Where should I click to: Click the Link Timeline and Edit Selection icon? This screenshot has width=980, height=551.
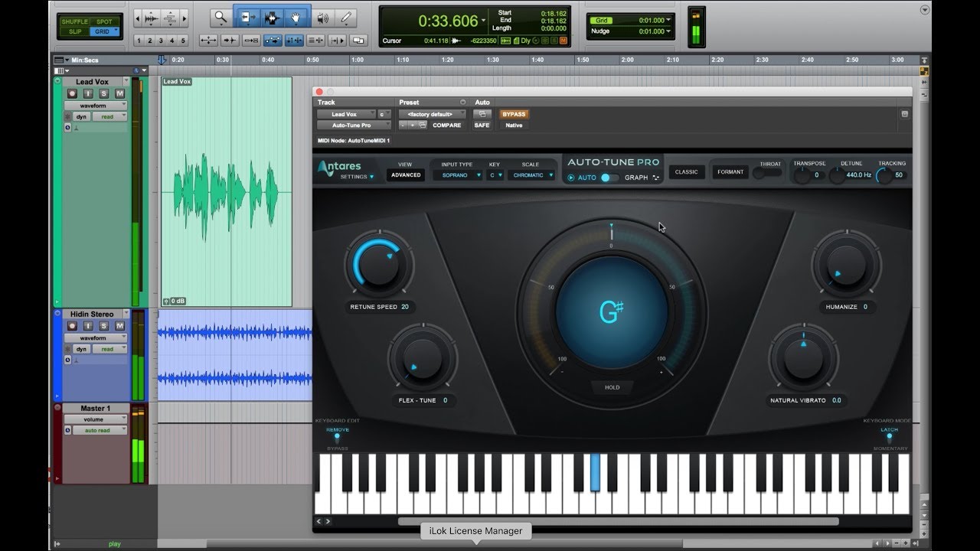coord(294,41)
